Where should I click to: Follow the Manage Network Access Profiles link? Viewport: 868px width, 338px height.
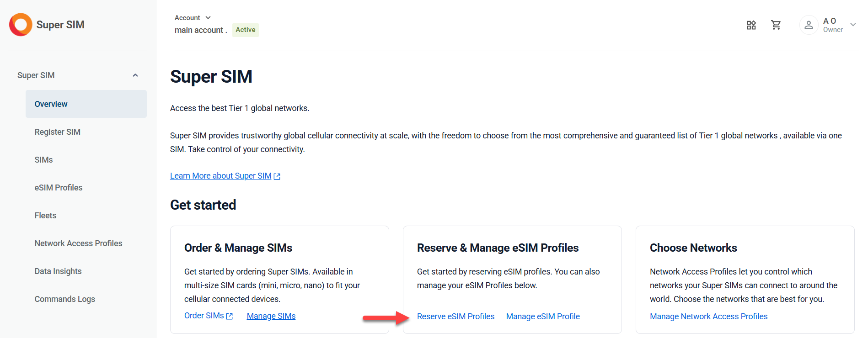[708, 317]
